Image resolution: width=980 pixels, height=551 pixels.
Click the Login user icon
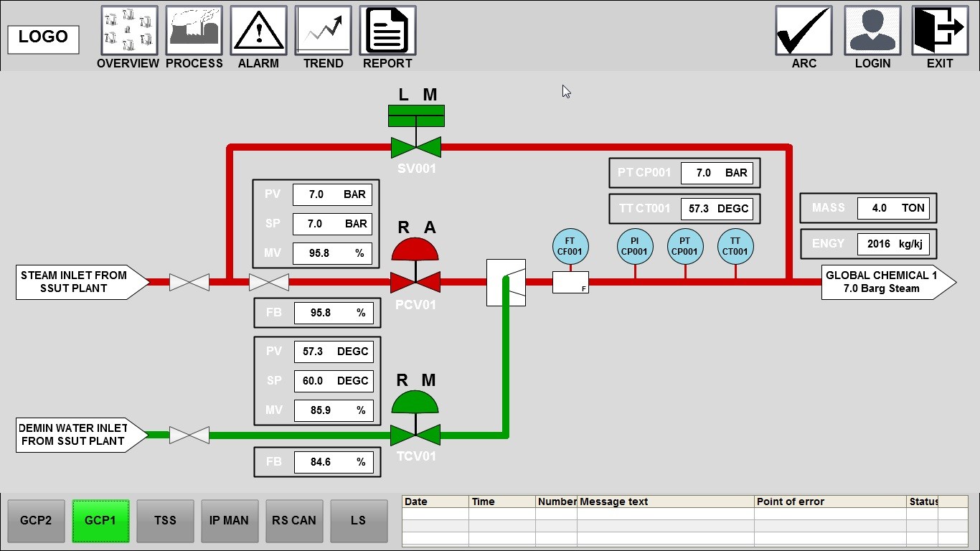872,31
